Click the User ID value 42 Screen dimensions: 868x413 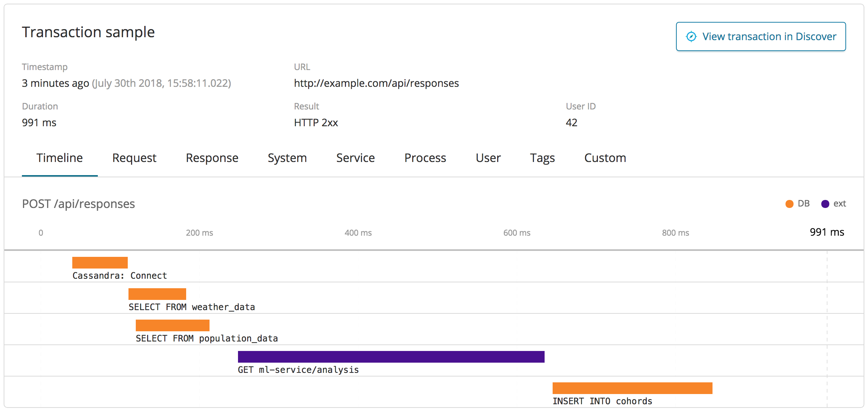(572, 123)
